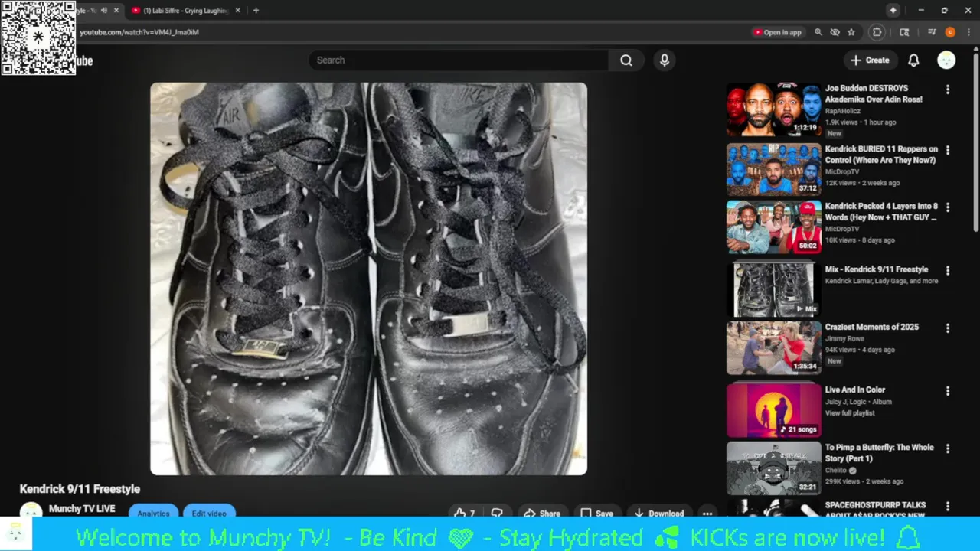Image resolution: width=980 pixels, height=551 pixels.
Task: Open Joe Budden DESTROYS Akademiks video thumbnail
Action: [773, 109]
